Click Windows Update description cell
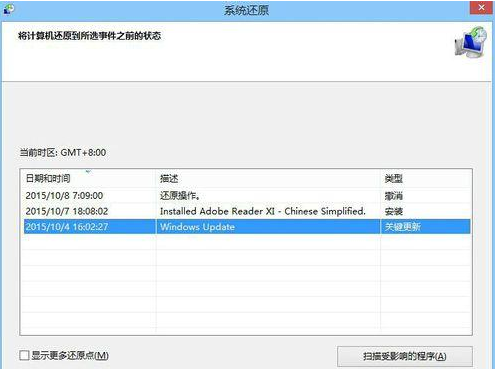This screenshot has width=495, height=369. pyautogui.click(x=268, y=227)
